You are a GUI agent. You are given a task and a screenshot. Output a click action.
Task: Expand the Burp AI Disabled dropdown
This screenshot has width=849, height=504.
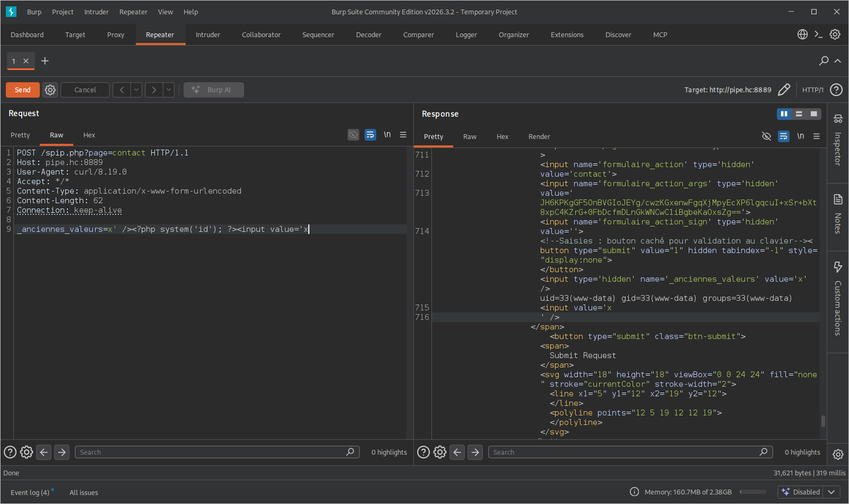[x=832, y=492]
